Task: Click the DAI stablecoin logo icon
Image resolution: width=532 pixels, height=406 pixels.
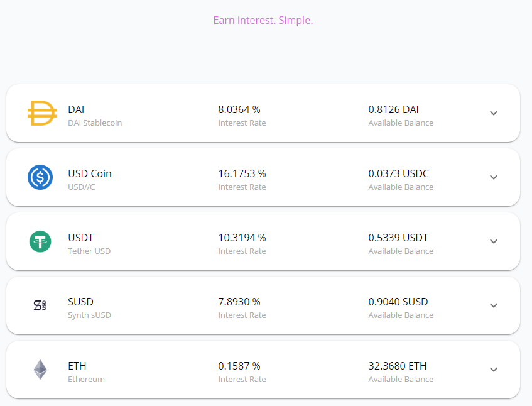Action: 42,113
